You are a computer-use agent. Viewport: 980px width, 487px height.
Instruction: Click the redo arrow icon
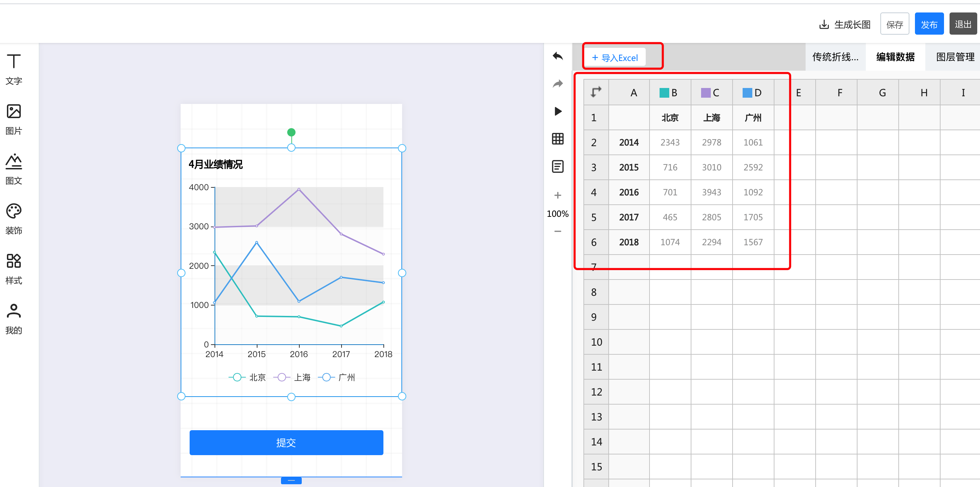[x=557, y=84]
